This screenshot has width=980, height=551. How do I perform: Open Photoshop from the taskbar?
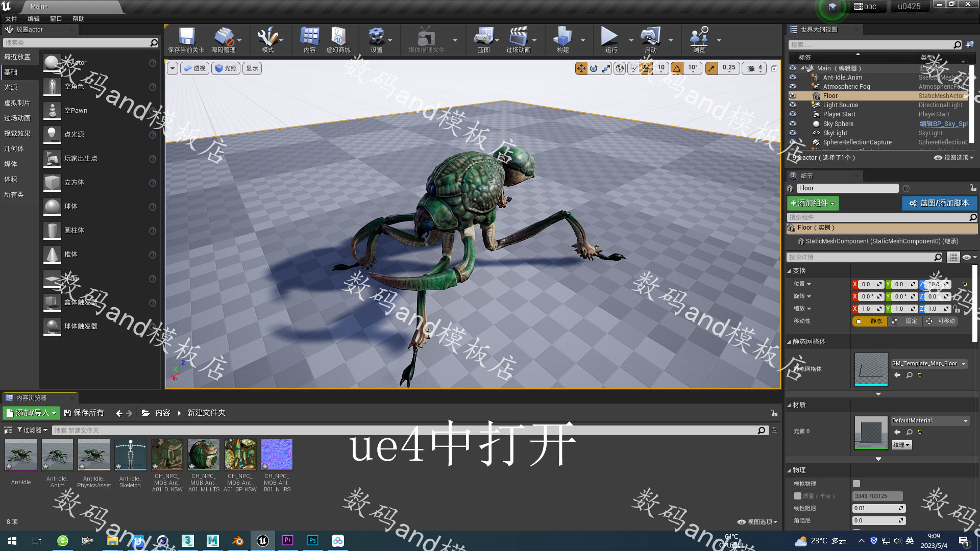(x=313, y=540)
